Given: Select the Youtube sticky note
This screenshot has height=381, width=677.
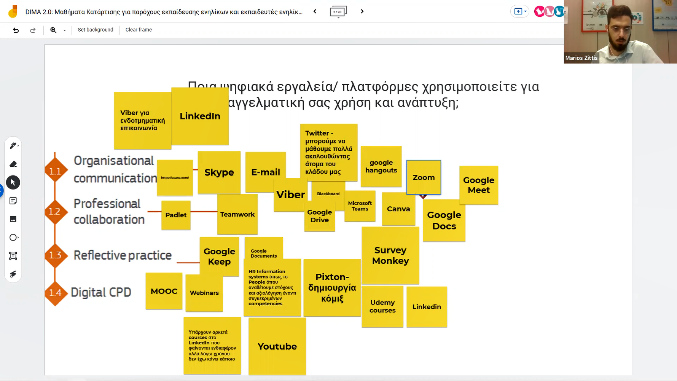Looking at the screenshot, I should click(277, 346).
